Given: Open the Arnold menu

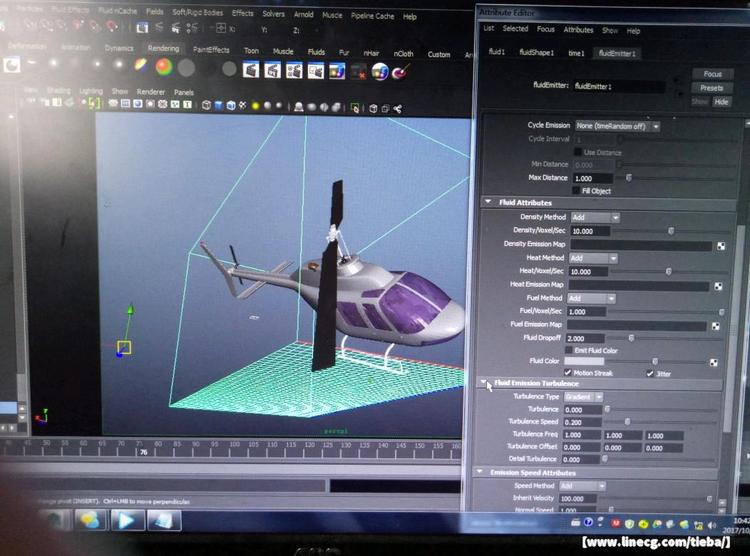Looking at the screenshot, I should click(303, 14).
